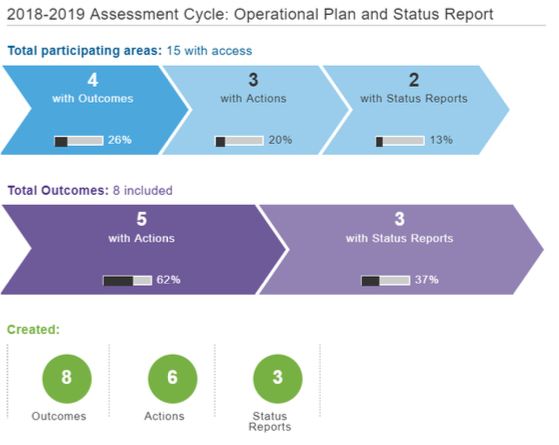This screenshot has width=559, height=445.
Task: Click the 2018-2019 Assessment Cycle title
Action: (x=250, y=15)
